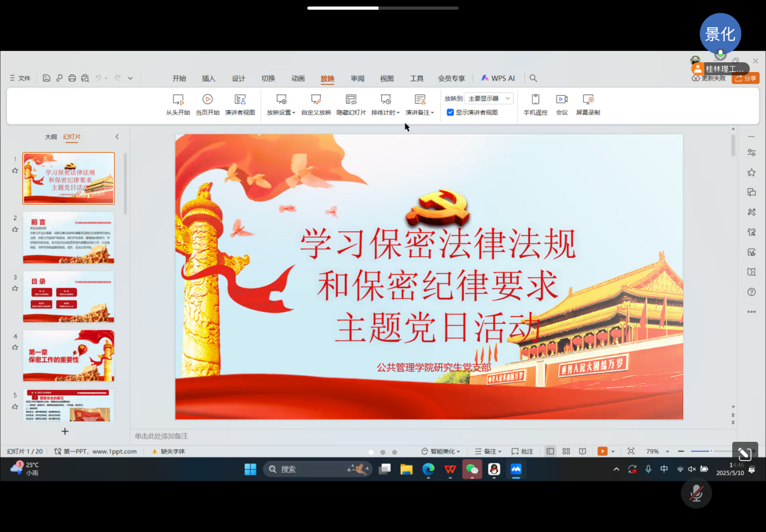Start slideshow from current slide (当页开始)
Viewport: 766px width, 532px height.
pos(208,104)
